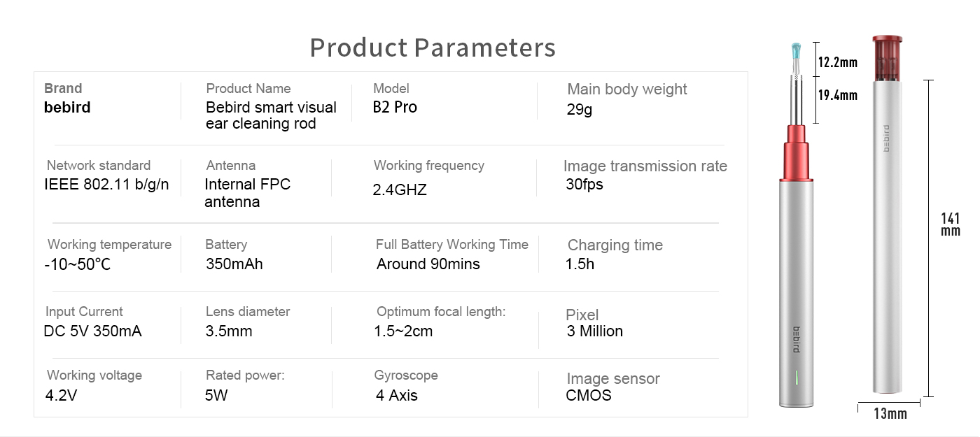Select the 350mAh battery capacity text
Image resolution: width=980 pixels, height=437 pixels.
point(234,264)
